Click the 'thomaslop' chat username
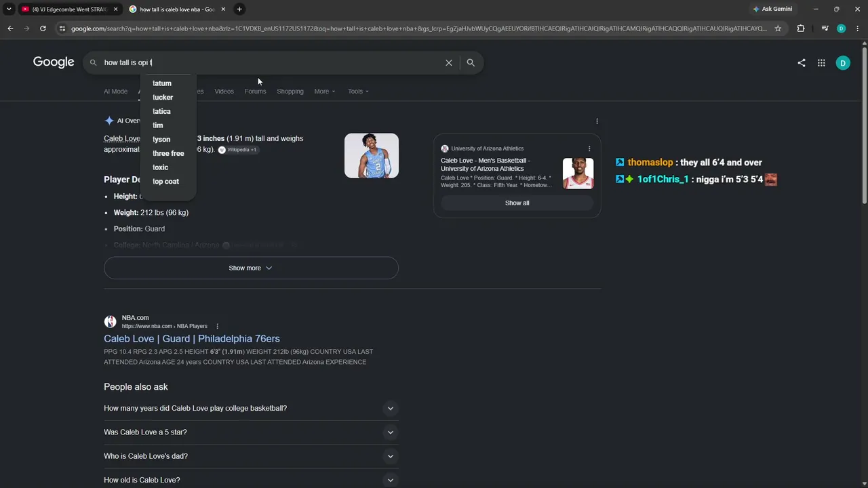This screenshot has width=868, height=488. coord(650,163)
